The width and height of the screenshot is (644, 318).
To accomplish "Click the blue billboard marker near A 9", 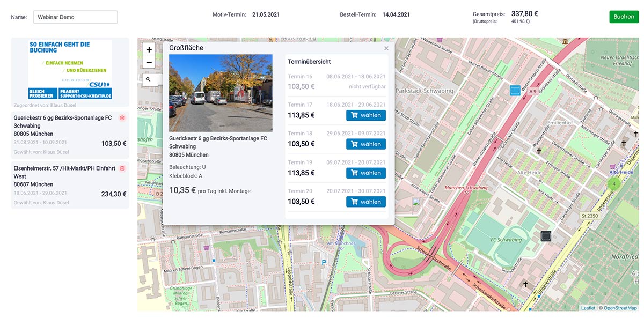I will (x=515, y=90).
